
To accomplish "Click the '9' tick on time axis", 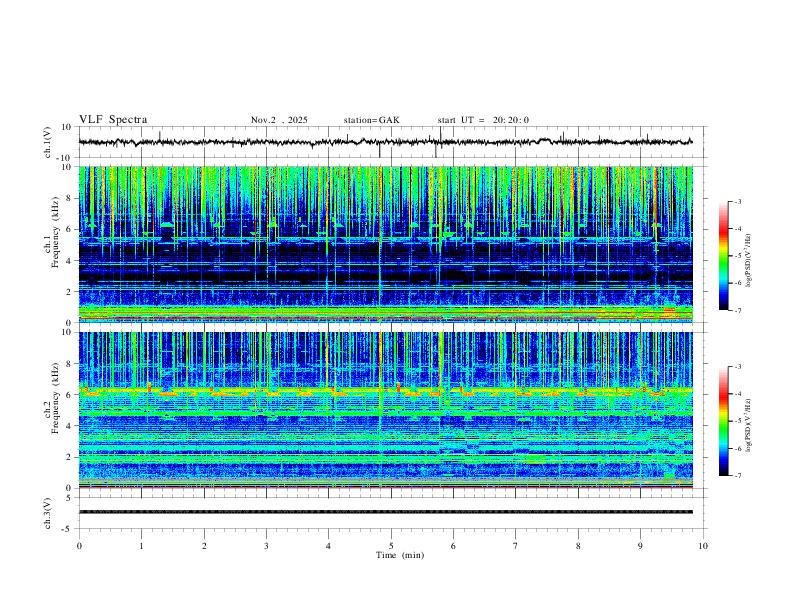I will click(x=640, y=546).
